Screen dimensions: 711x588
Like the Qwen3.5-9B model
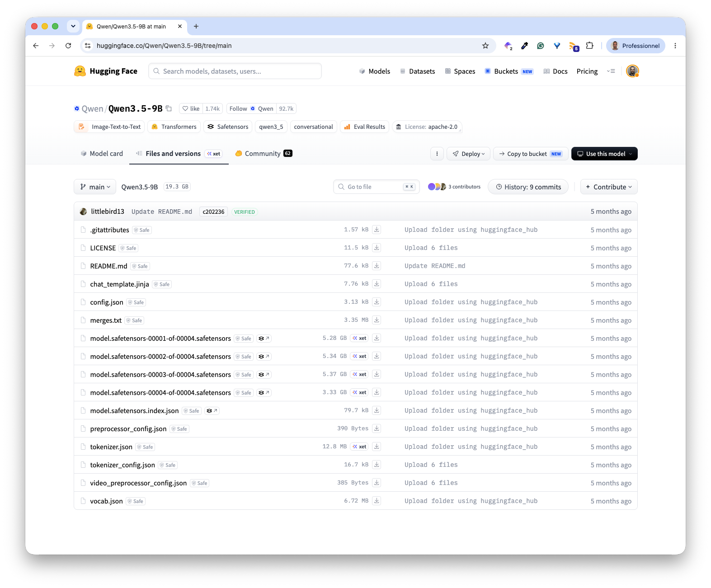coord(191,108)
